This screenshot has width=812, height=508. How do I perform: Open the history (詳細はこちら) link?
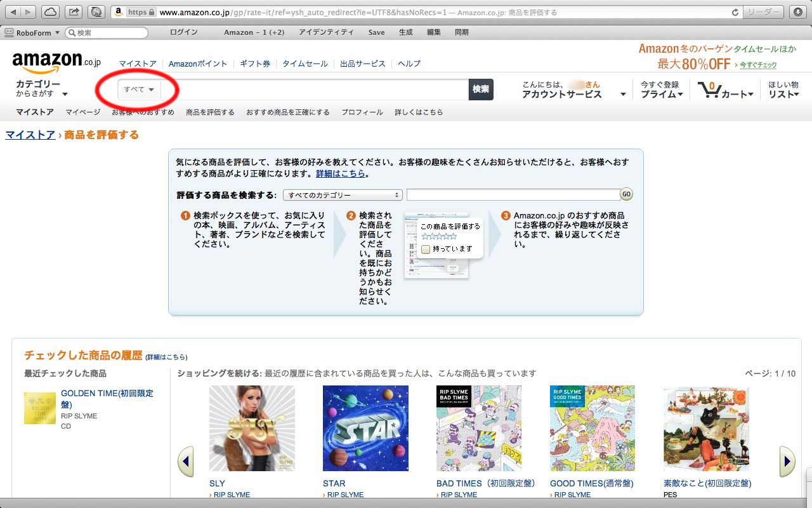166,357
